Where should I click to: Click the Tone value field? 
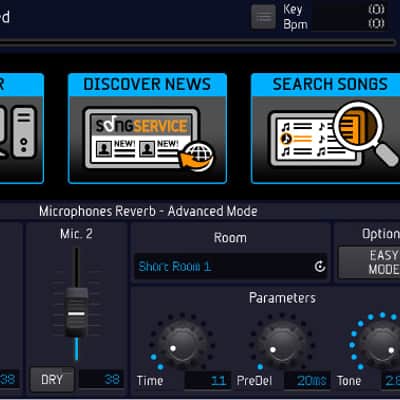pyautogui.click(x=391, y=380)
